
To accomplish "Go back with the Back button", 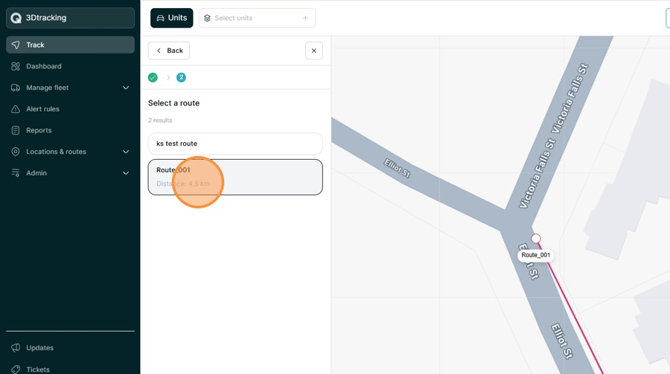I will pos(169,50).
